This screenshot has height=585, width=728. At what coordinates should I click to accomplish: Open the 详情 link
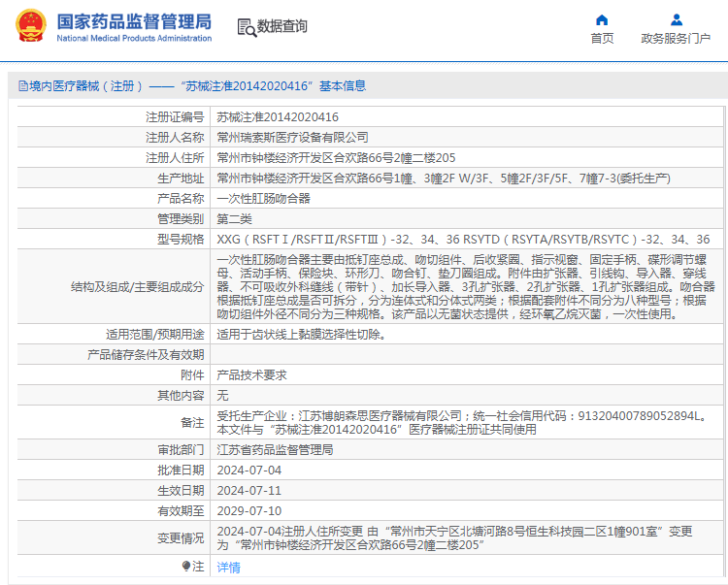[228, 567]
